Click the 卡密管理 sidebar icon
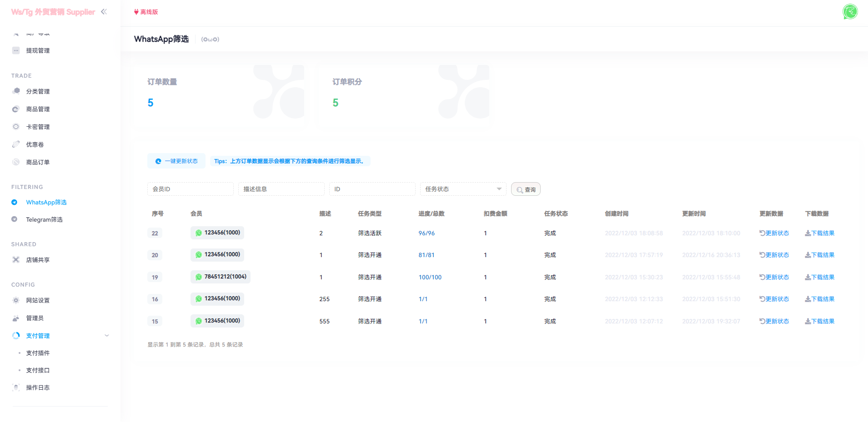Viewport: 868px width, 422px height. pyautogui.click(x=16, y=127)
